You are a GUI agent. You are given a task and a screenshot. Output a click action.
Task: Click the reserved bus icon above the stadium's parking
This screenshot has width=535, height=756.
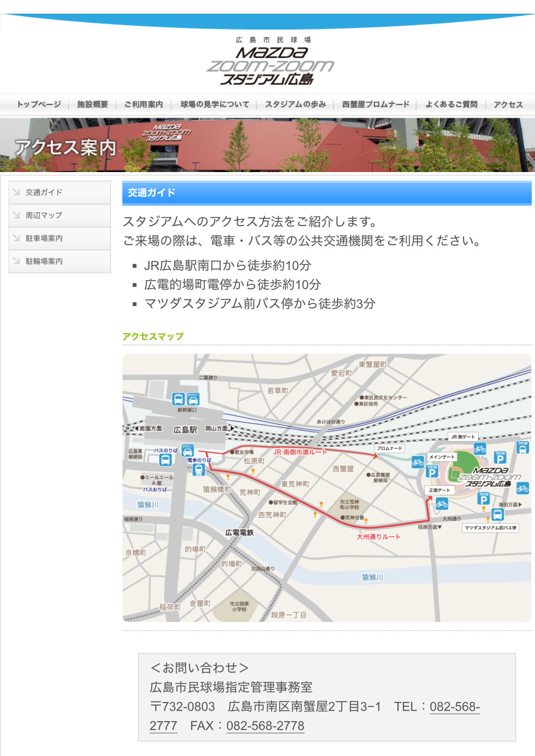point(522,447)
